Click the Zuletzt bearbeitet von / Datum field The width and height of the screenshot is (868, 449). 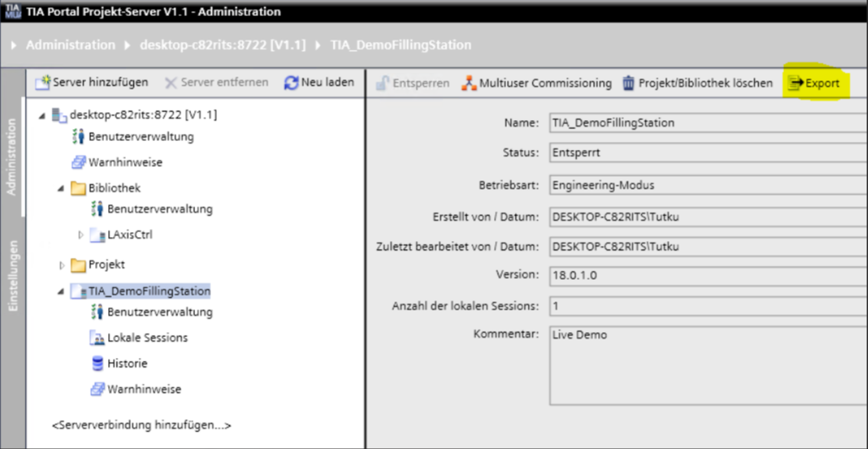coord(708,247)
